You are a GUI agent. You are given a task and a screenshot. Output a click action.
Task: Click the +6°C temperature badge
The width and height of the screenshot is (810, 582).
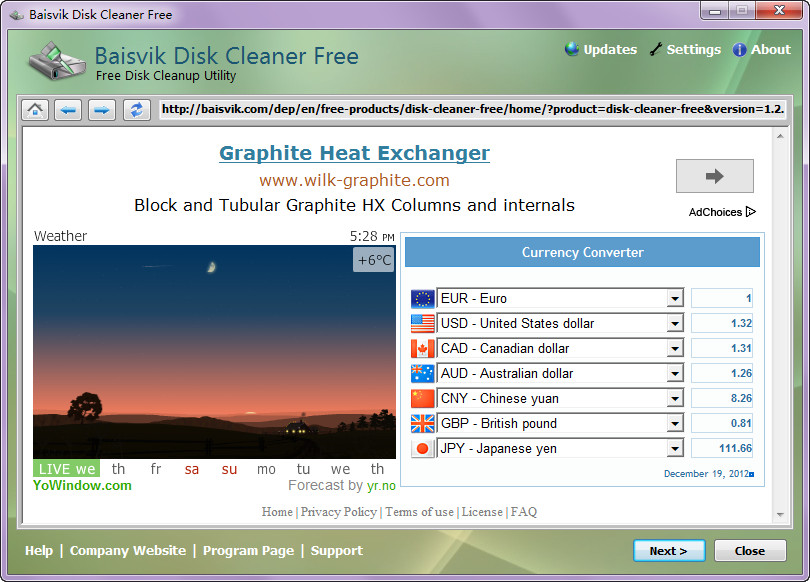(x=374, y=260)
